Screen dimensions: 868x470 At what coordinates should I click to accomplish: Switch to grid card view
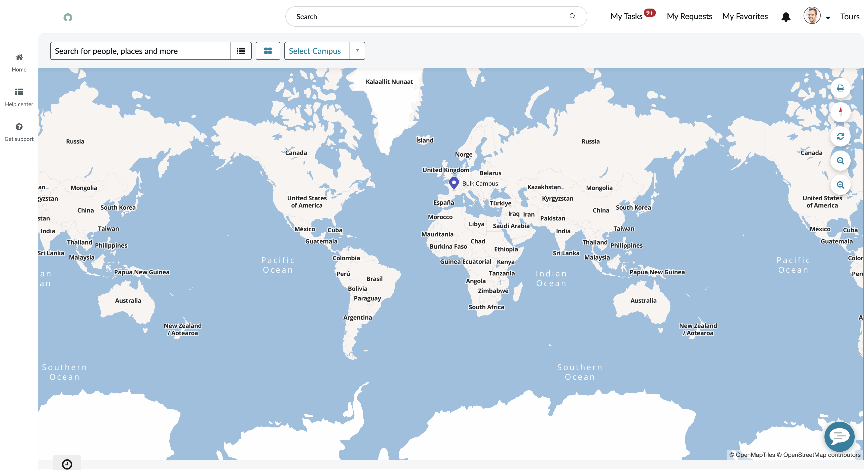click(x=268, y=51)
